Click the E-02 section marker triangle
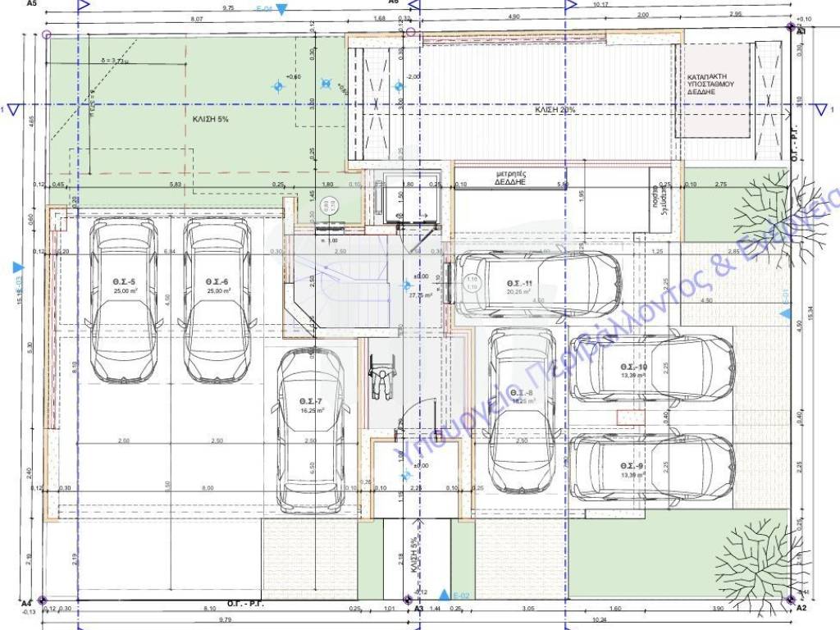The image size is (840, 630). (x=445, y=595)
